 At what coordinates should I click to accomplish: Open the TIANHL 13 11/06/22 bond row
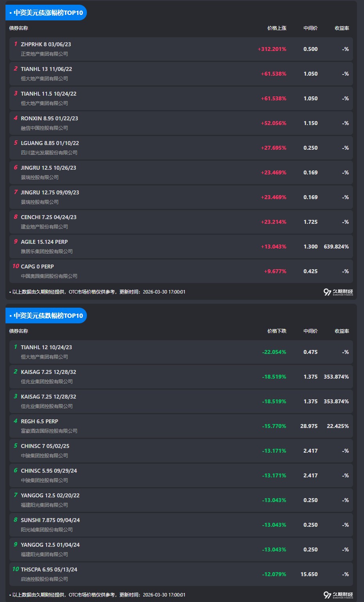click(x=46, y=69)
